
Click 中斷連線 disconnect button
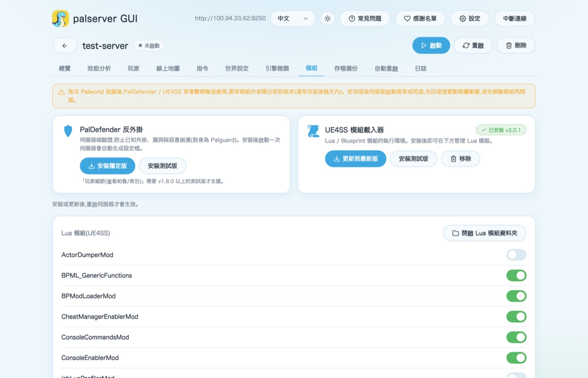click(x=514, y=19)
